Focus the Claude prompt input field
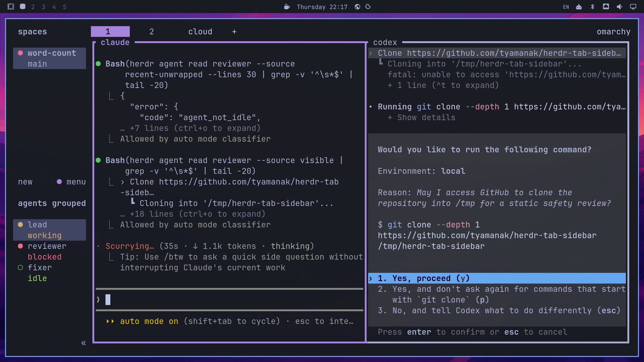Viewport: 644px width, 362px height. (229, 299)
